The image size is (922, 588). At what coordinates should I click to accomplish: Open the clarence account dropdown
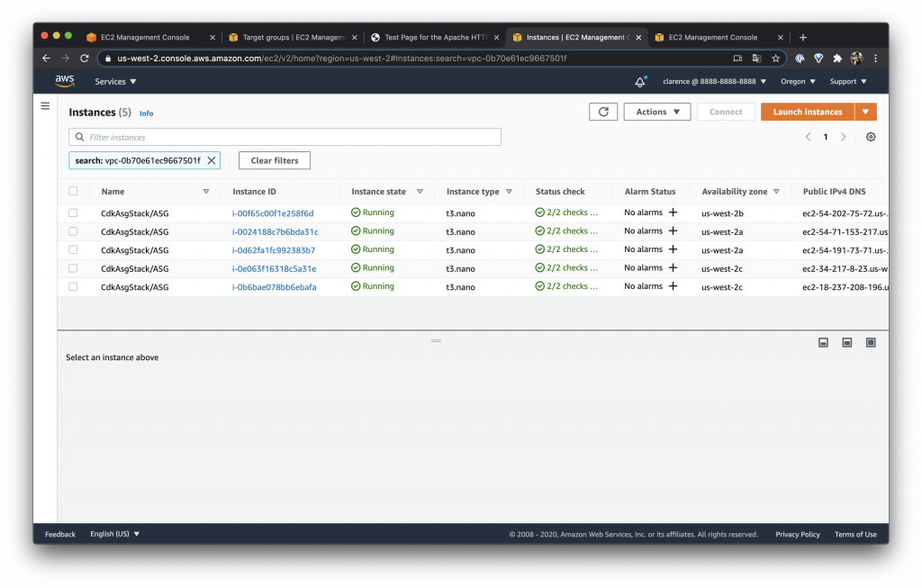714,82
